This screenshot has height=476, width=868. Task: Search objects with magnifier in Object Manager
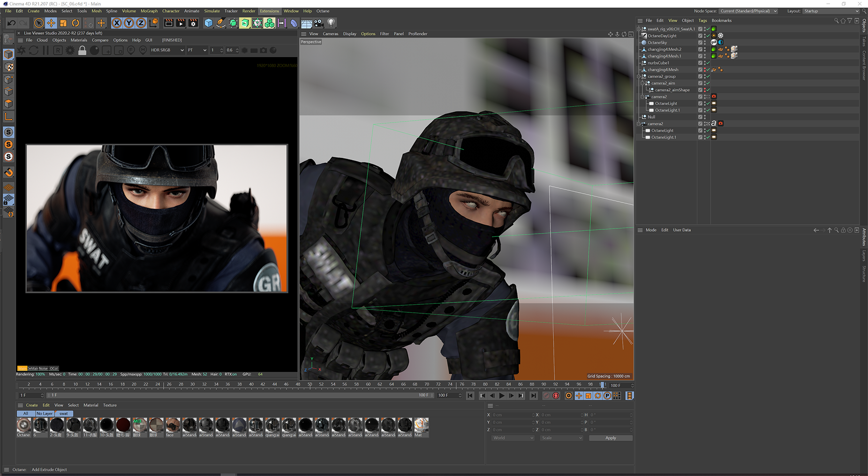(x=836, y=21)
